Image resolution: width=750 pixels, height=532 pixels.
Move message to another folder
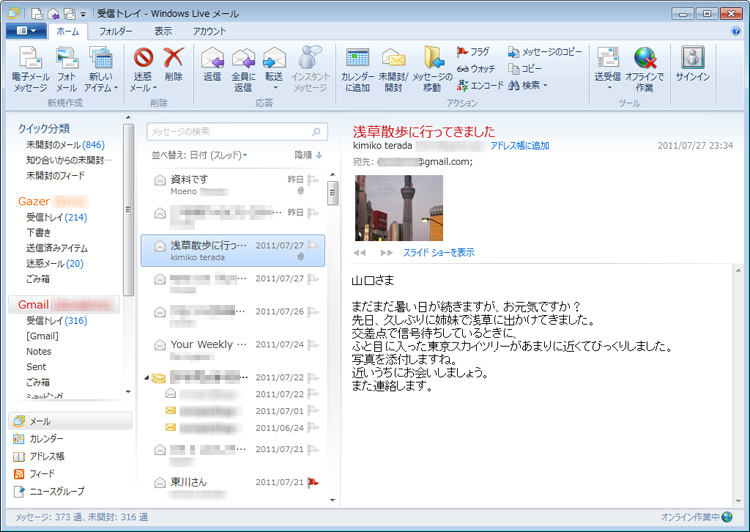(432, 69)
